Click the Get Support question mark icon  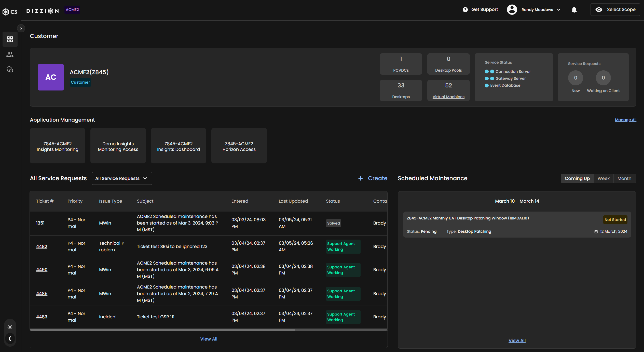(465, 10)
